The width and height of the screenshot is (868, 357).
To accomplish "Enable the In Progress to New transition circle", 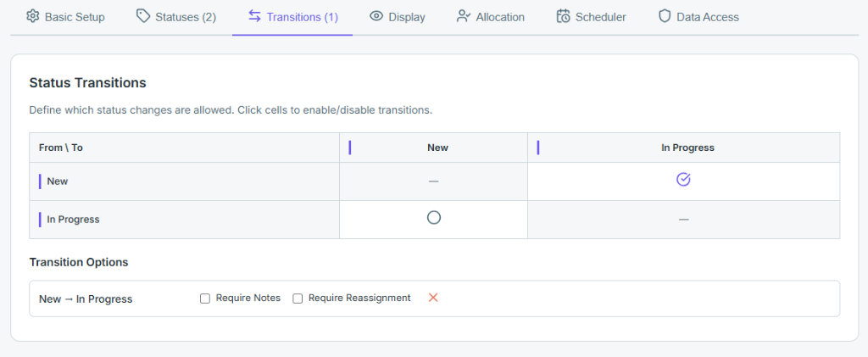I will pyautogui.click(x=433, y=218).
